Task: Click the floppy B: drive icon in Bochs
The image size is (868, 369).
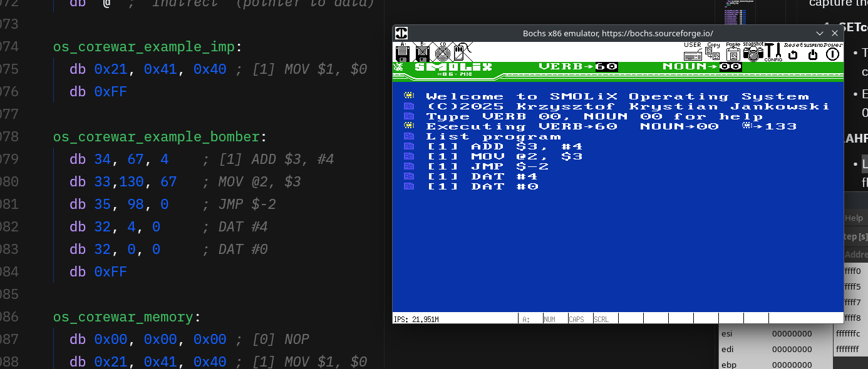Action: pyautogui.click(x=422, y=52)
